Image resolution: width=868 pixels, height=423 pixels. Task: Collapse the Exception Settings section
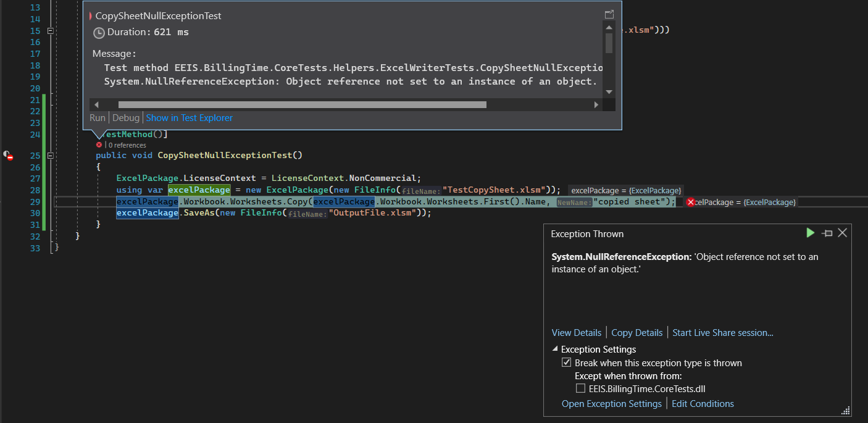[x=554, y=349]
